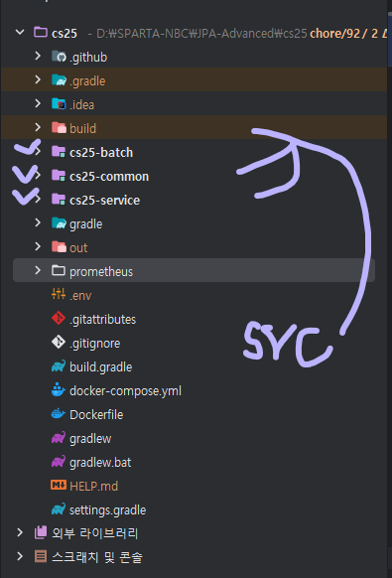Click the Gradle elephant icon for build.gradle
The image size is (392, 578).
pyautogui.click(x=59, y=366)
